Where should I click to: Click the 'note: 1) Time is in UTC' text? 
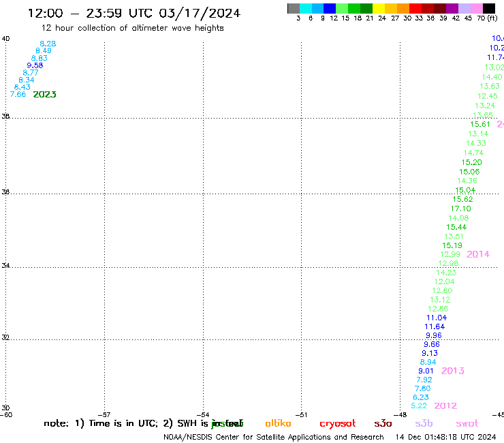click(x=101, y=423)
